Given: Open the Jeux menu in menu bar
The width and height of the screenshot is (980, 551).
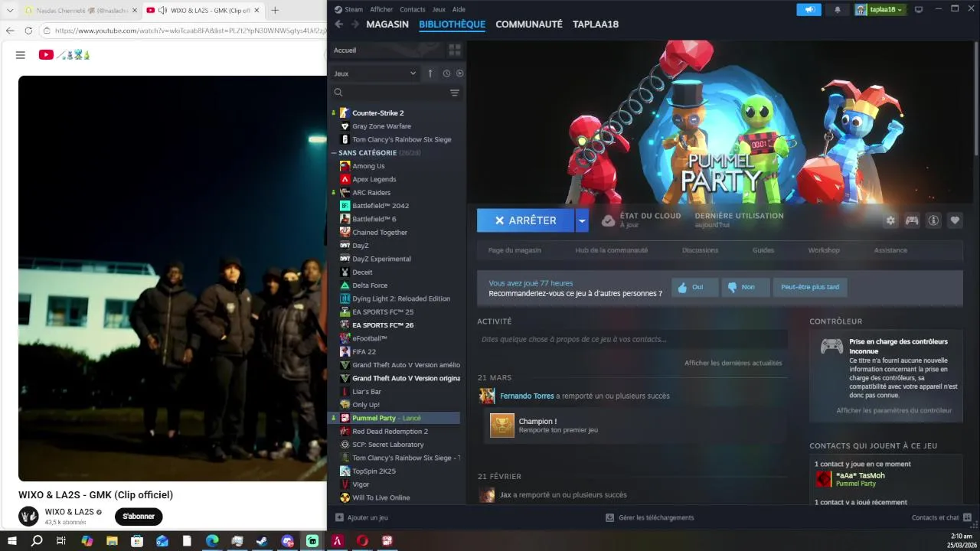Looking at the screenshot, I should (x=439, y=9).
